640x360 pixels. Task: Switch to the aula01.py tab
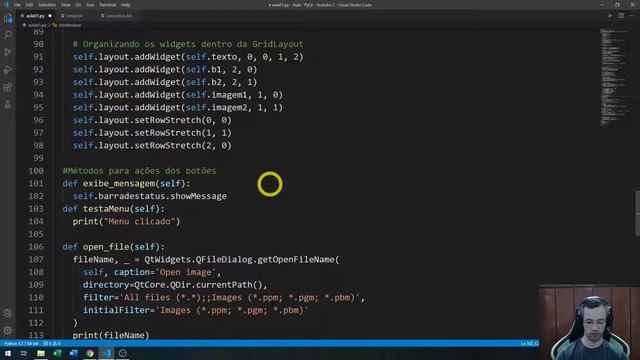coord(35,16)
